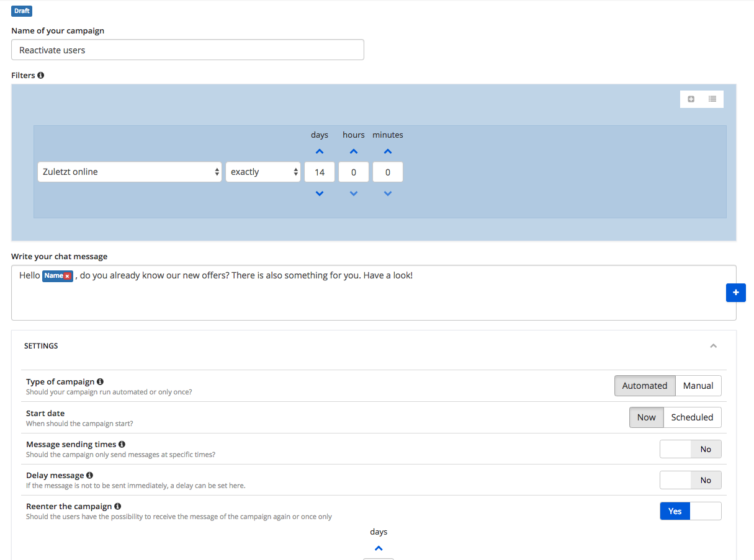The height and width of the screenshot is (560, 754).
Task: Click 'Should your campaign run automated or only once?'
Action: coord(109,393)
